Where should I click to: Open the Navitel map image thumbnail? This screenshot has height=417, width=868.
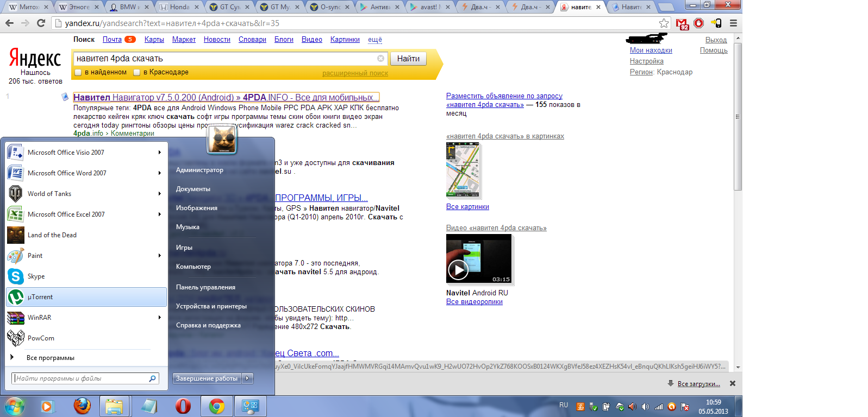point(463,170)
